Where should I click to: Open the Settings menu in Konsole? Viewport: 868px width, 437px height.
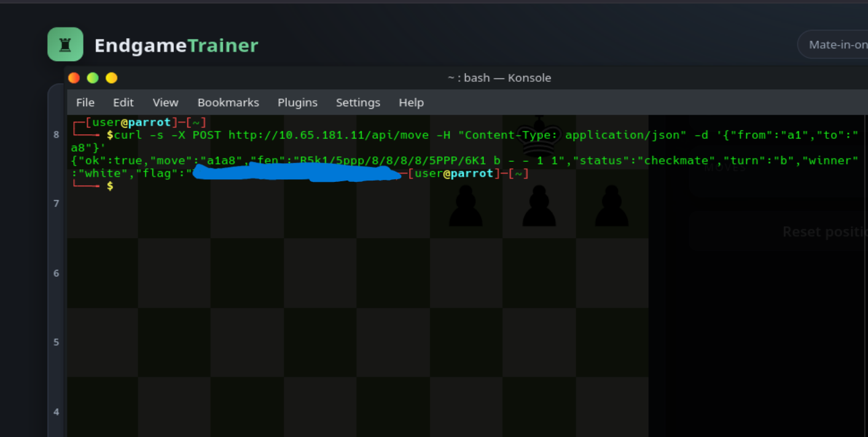(x=358, y=103)
